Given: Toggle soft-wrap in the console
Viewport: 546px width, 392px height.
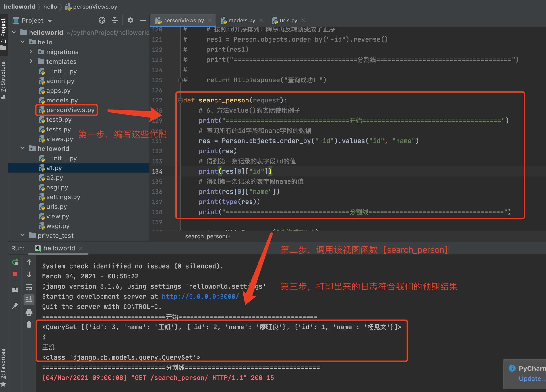Looking at the screenshot, I should pos(29,288).
